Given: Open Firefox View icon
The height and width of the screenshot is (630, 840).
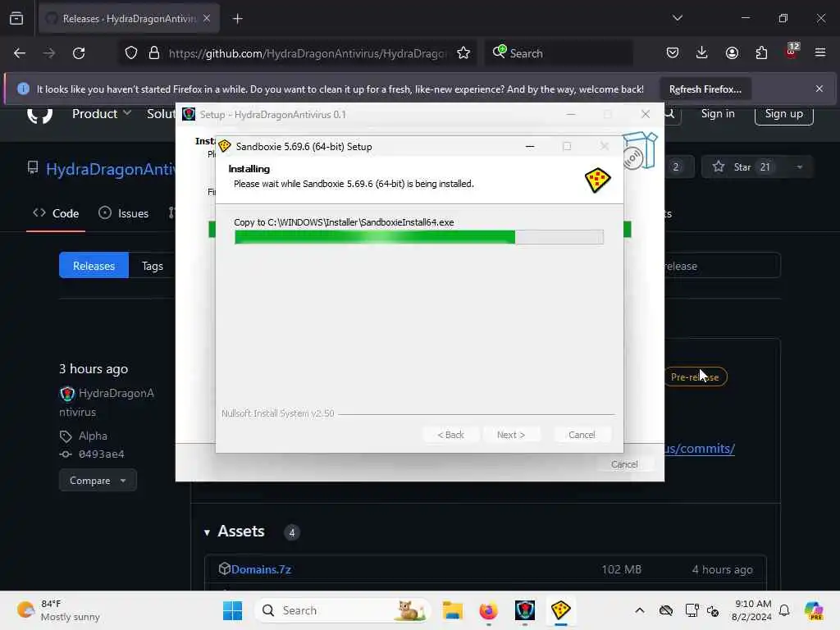Looking at the screenshot, I should 16,19.
